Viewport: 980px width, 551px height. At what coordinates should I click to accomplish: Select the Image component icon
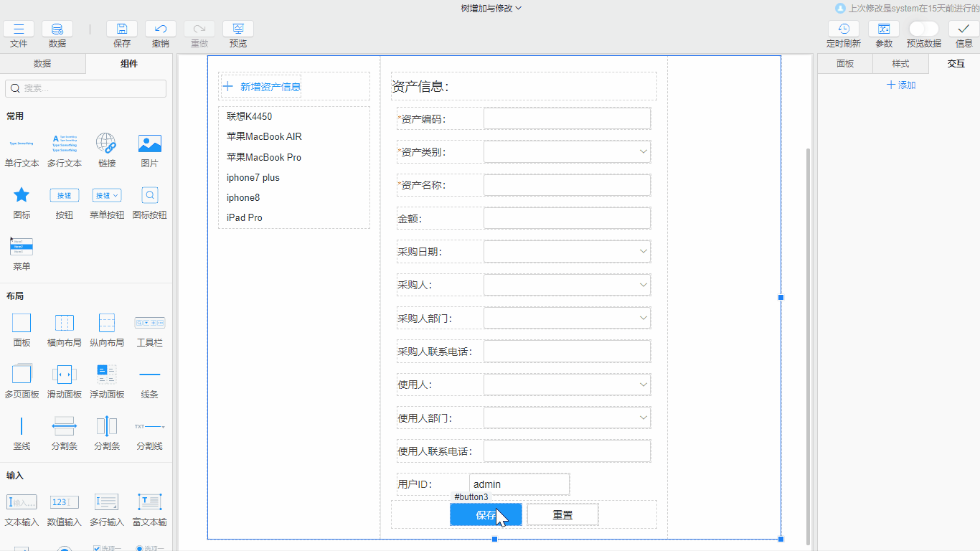tap(149, 143)
